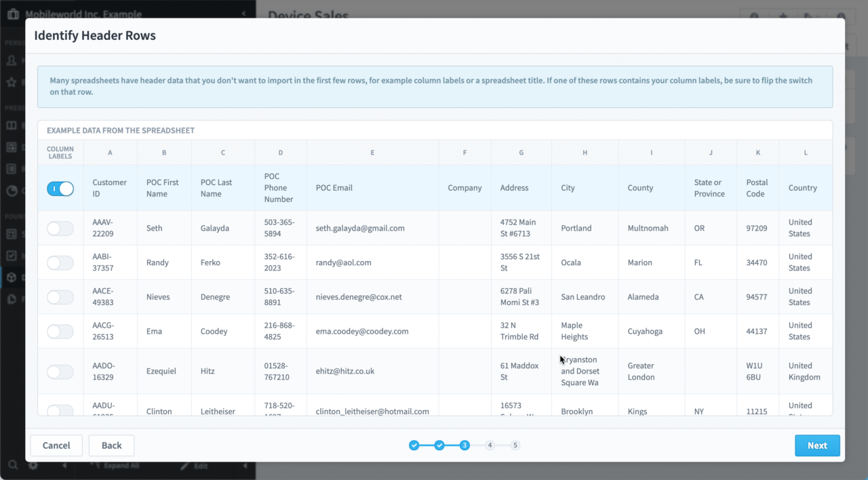Select step 5 in the progress indicator
This screenshot has width=868, height=480.
point(515,445)
